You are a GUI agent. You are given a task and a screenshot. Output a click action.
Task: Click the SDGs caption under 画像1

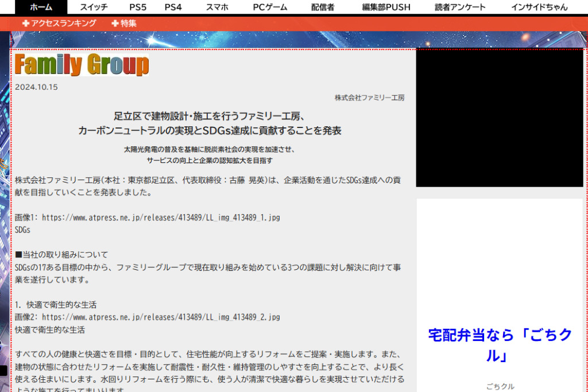pos(22,230)
